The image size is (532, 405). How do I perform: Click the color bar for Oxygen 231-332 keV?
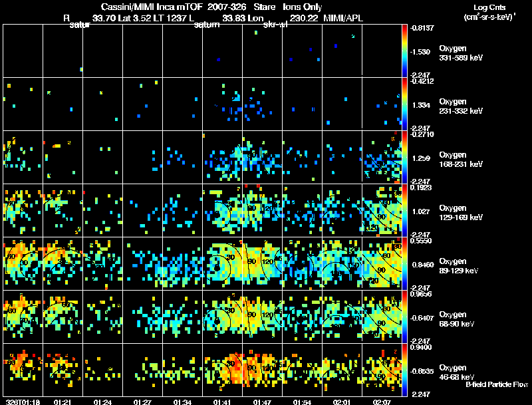[404, 104]
